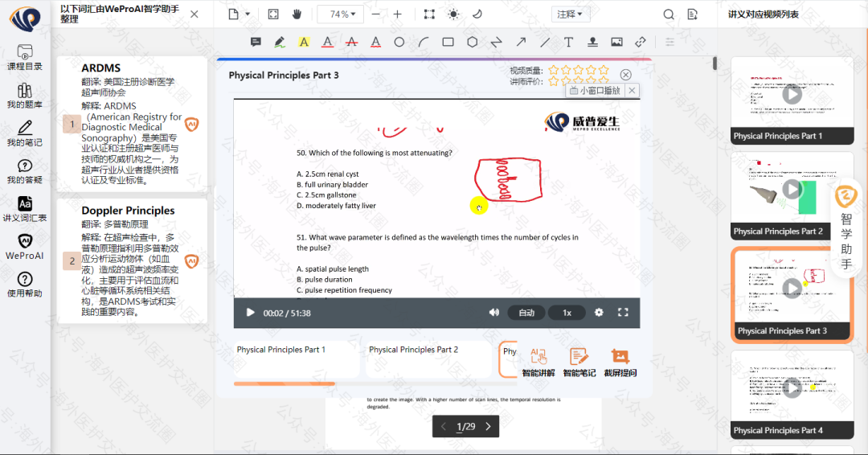The height and width of the screenshot is (455, 868).
Task: Open 我的题库 in left sidebar
Action: 25,96
